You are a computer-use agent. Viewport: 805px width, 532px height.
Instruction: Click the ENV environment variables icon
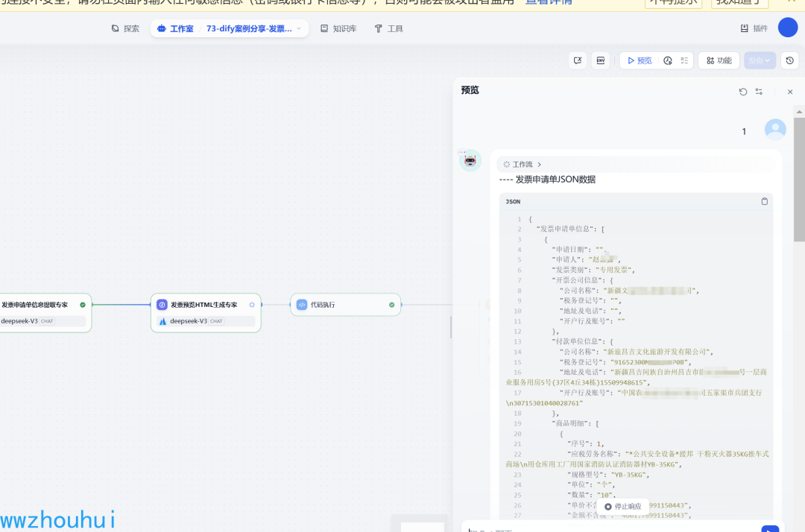coord(600,60)
